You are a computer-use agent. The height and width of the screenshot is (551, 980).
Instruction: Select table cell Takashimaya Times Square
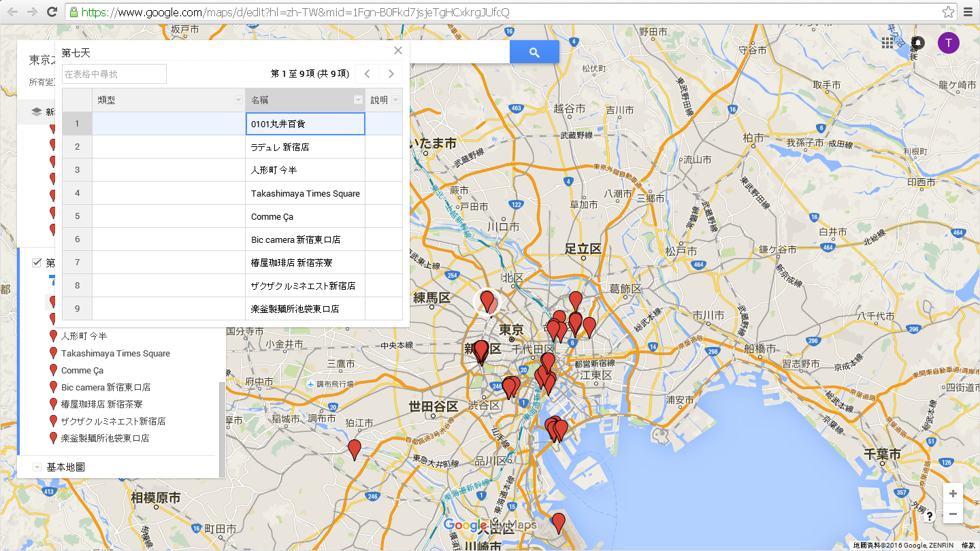[x=305, y=193]
